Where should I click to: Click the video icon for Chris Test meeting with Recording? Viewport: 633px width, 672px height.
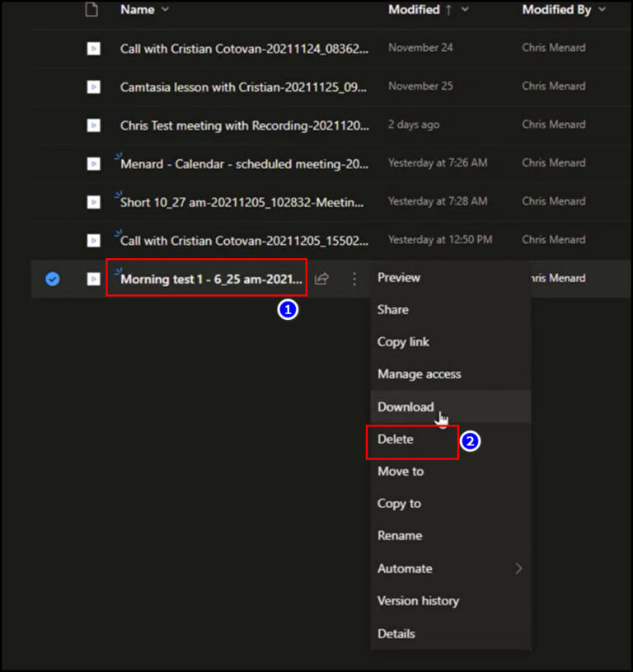(x=92, y=125)
